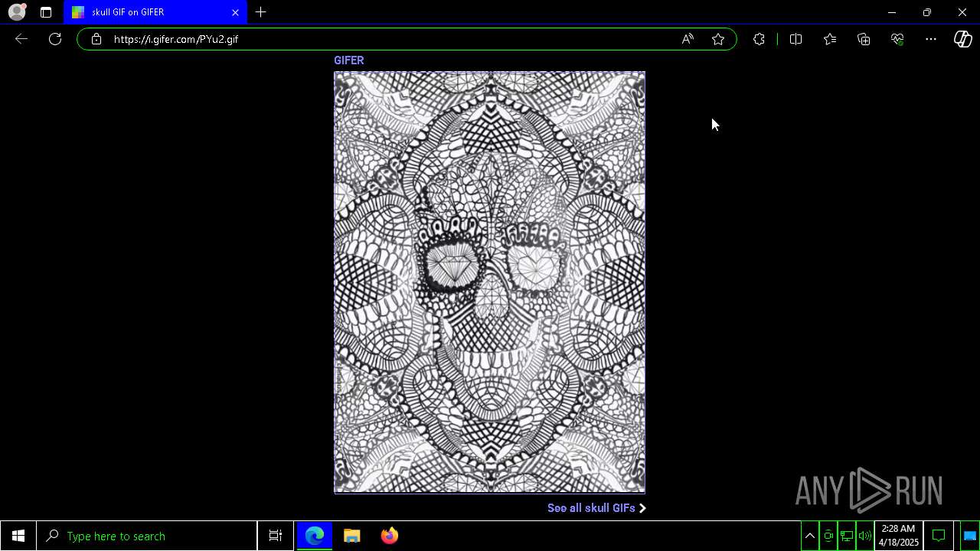Viewport: 980px width, 551px height.
Task: Select the skull GIF on GIFER tab
Action: click(155, 12)
